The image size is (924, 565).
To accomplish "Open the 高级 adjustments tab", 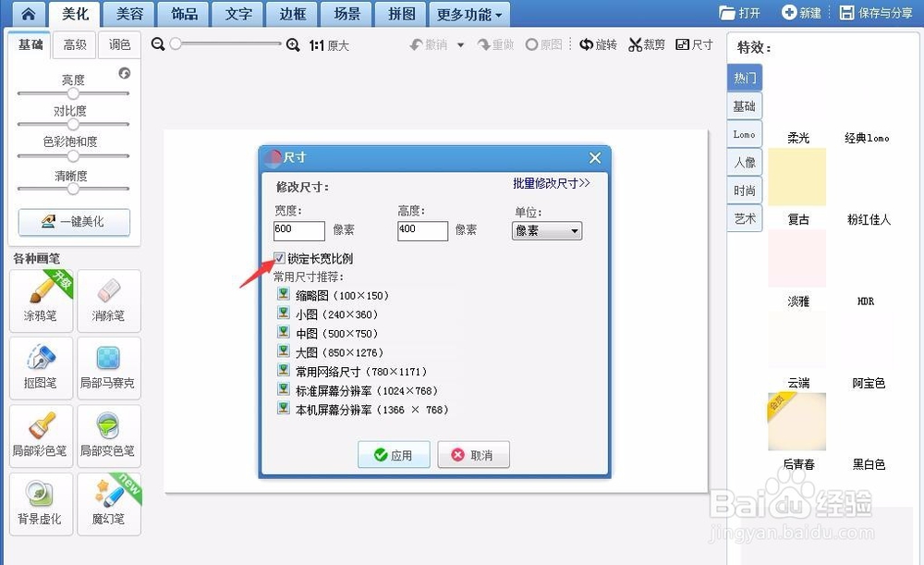I will click(x=75, y=44).
